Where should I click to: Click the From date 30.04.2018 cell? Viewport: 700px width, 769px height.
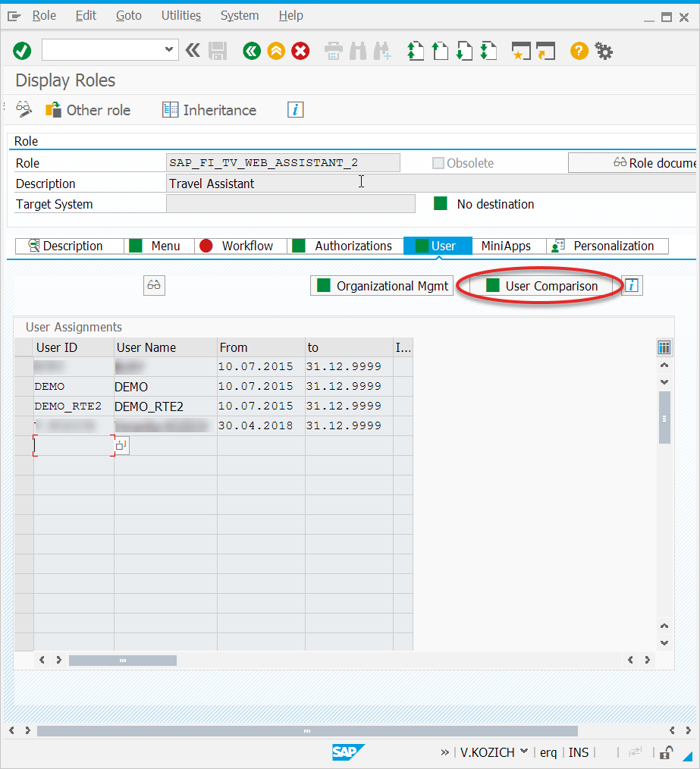261,425
